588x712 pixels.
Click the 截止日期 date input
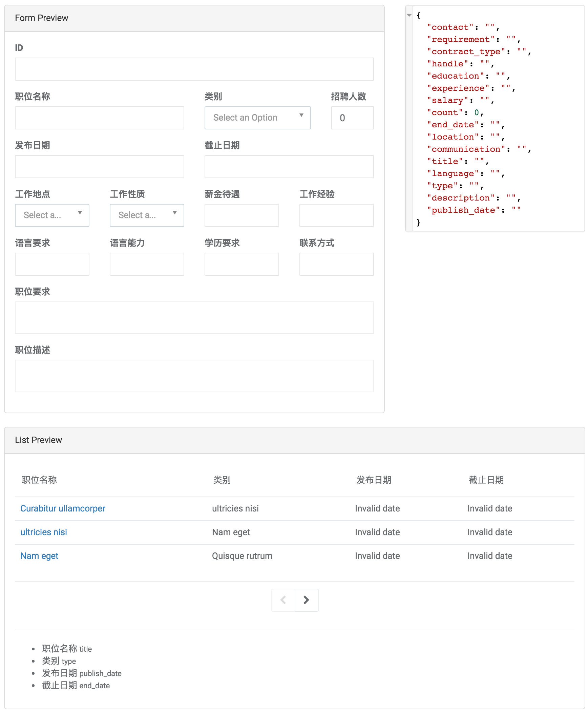tap(289, 167)
